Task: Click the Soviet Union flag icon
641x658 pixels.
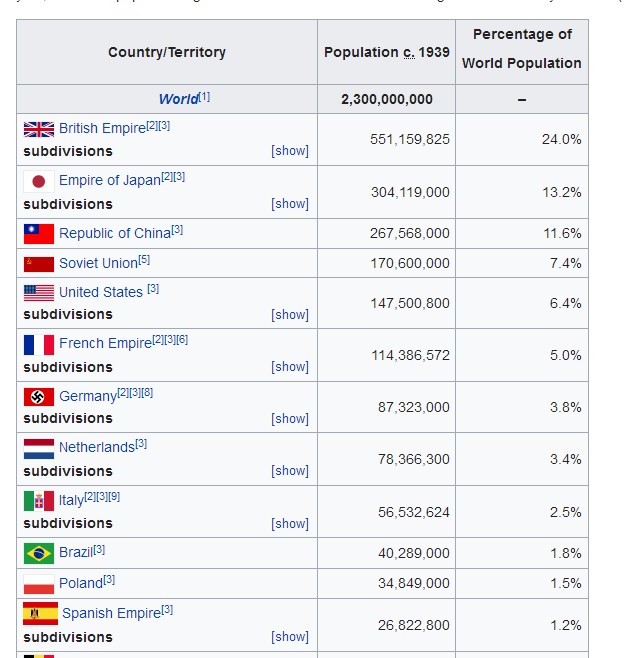Action: tap(39, 263)
